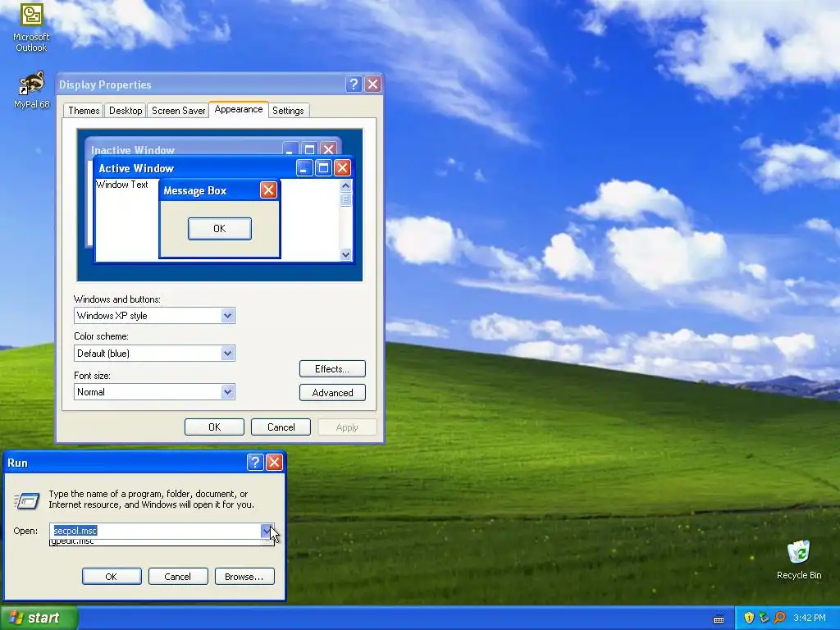Click the preview Window Text label
Image resolution: width=840 pixels, height=630 pixels.
coord(122,185)
